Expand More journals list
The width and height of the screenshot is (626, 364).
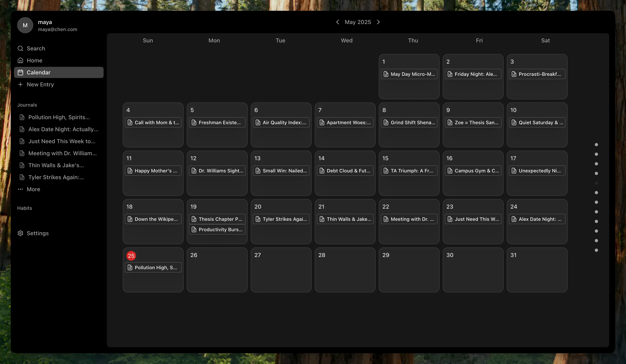tap(34, 189)
